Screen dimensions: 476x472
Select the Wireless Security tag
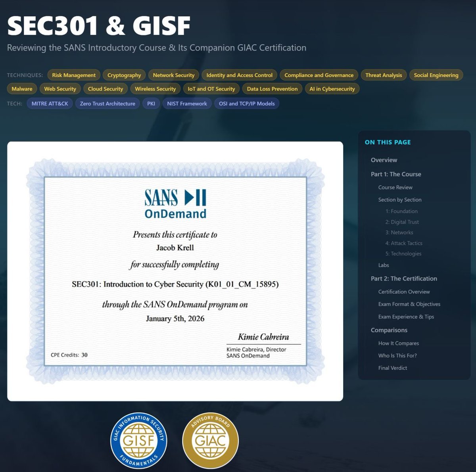pyautogui.click(x=155, y=89)
